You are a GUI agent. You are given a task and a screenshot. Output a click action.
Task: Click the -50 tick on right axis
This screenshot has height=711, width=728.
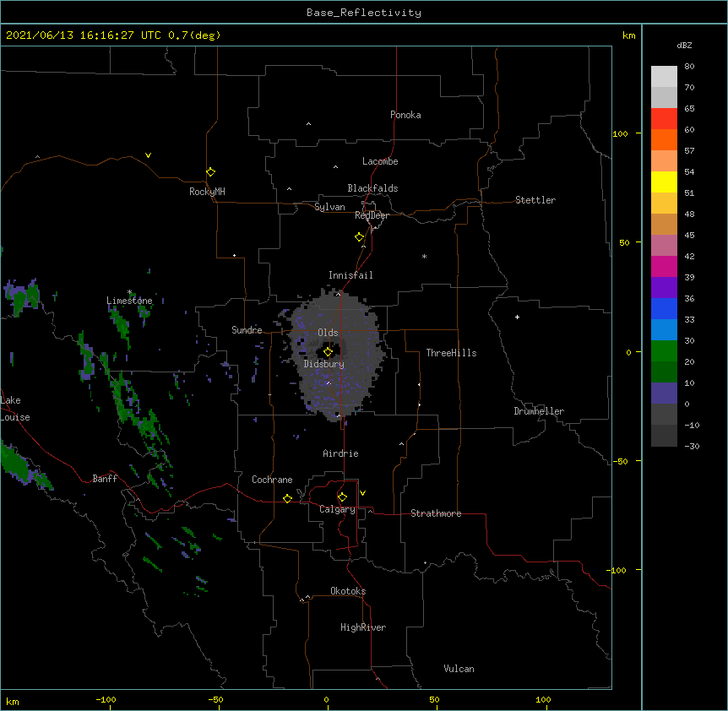click(x=620, y=461)
